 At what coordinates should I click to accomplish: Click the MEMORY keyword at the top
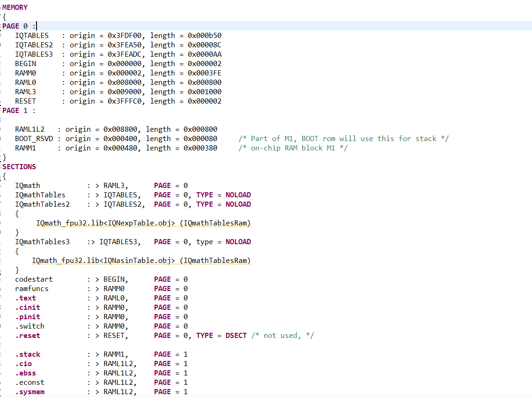15,7
